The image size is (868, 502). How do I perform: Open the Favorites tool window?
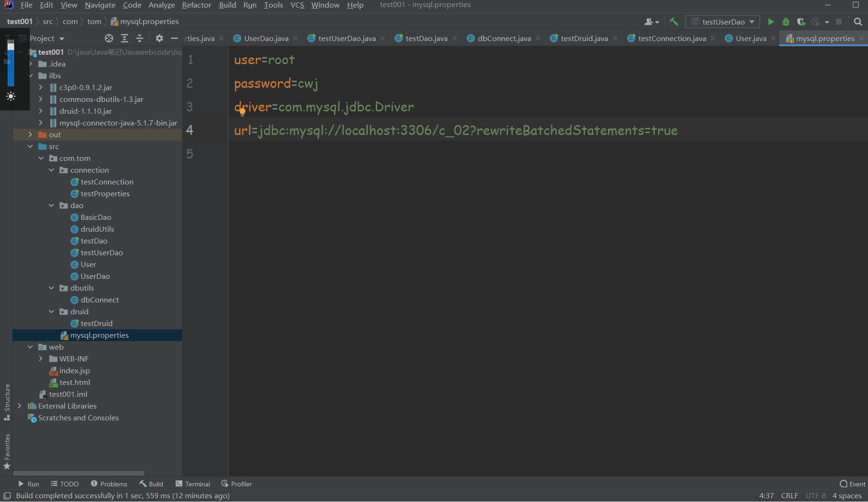(7, 452)
